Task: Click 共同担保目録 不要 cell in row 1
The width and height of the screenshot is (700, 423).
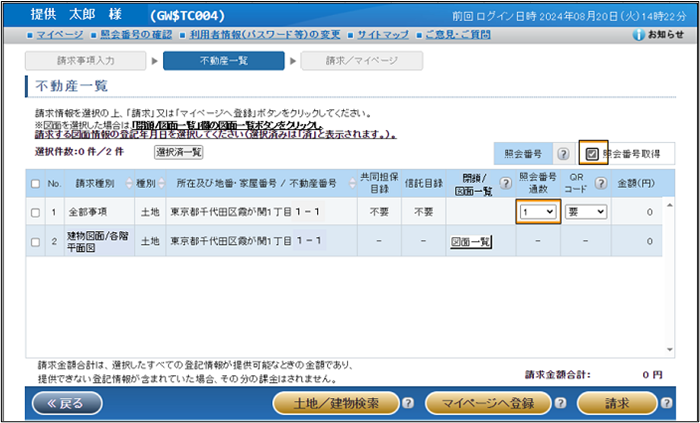Action: coord(379,212)
